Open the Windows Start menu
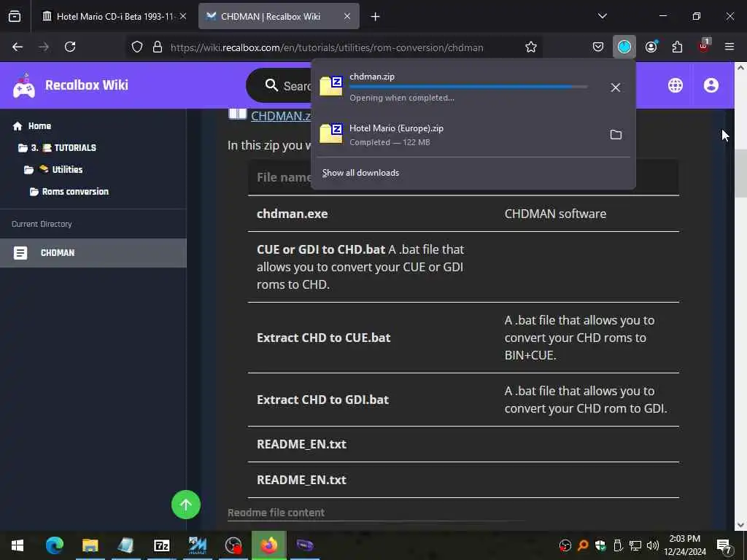 18,545
